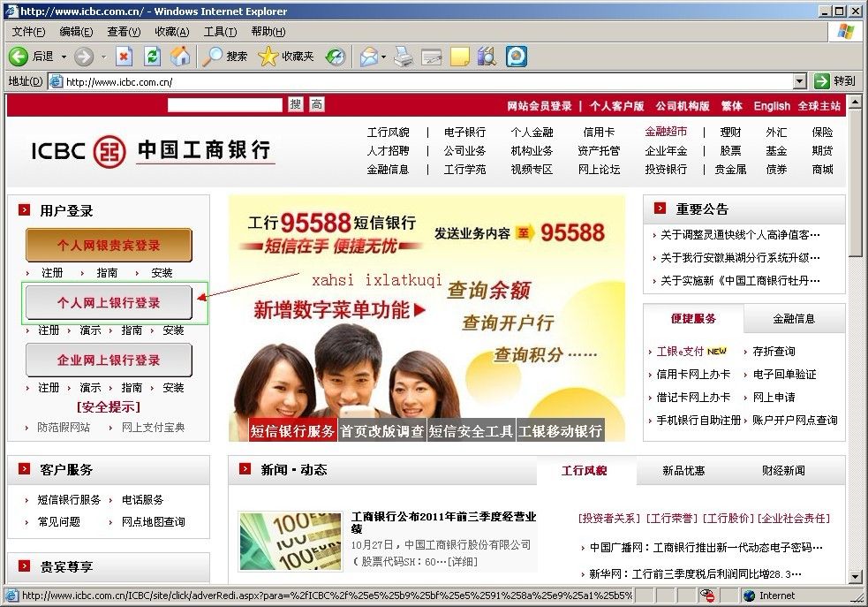Open the 编辑(E) menu
Viewport: 868px width, 607px height.
click(77, 32)
